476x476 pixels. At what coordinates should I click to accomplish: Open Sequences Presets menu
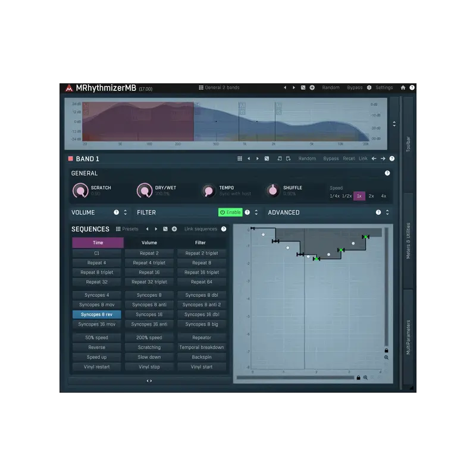click(127, 229)
